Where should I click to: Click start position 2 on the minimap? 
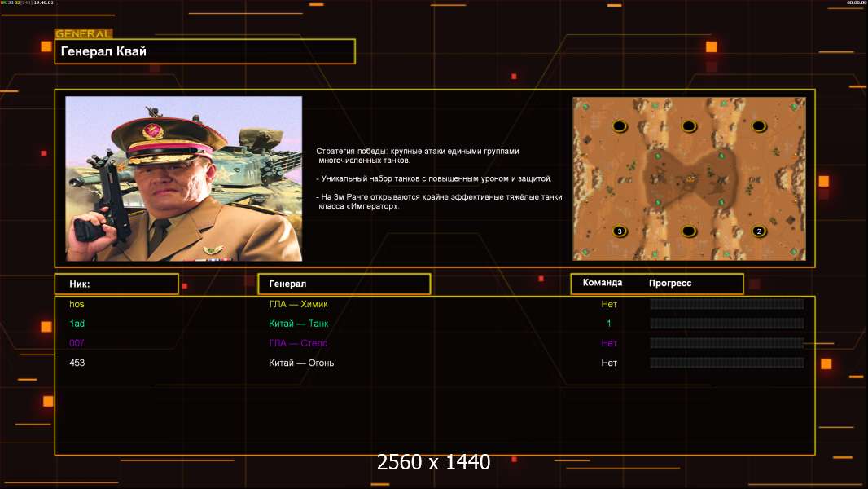[759, 231]
